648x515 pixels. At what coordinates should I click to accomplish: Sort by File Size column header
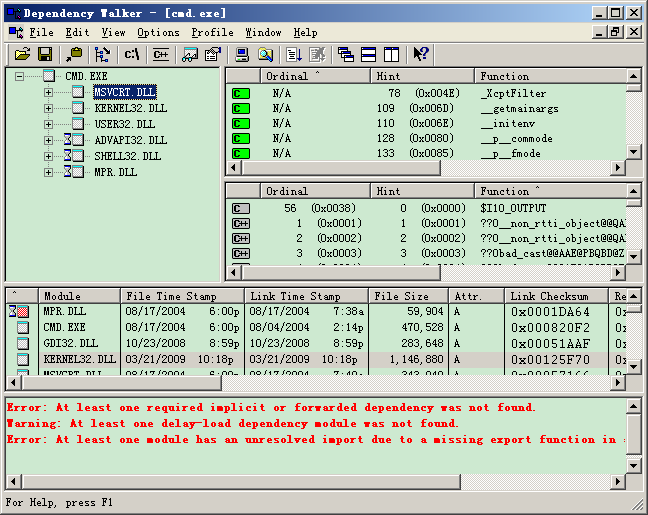point(408,296)
